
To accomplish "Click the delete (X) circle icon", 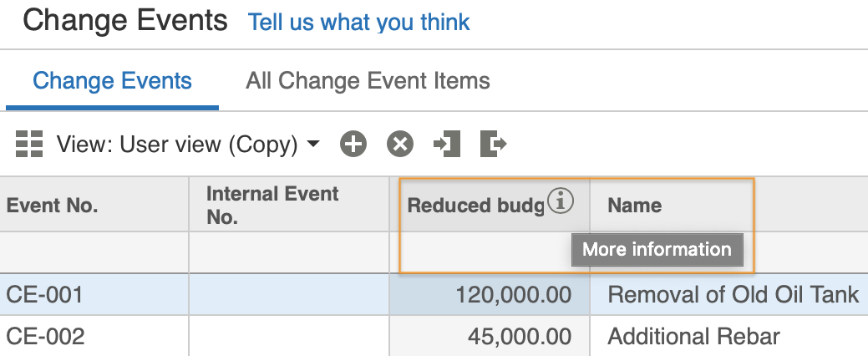I will [x=399, y=145].
